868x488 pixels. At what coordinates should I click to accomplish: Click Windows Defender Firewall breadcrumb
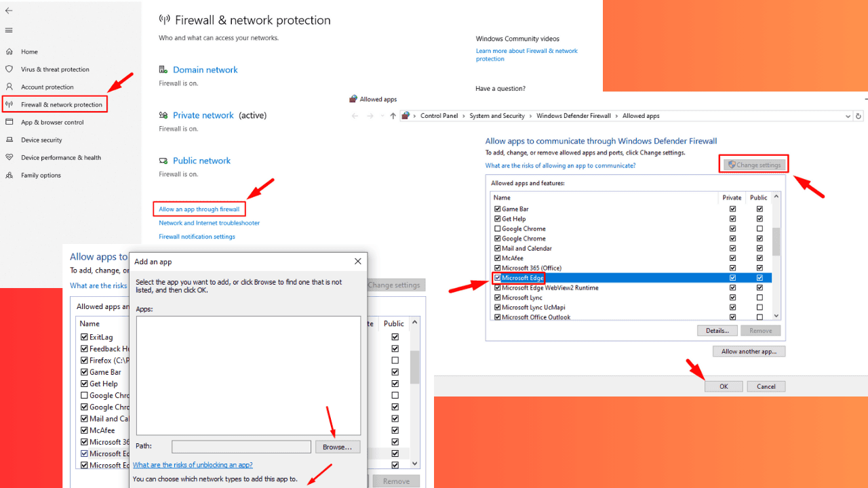point(574,116)
